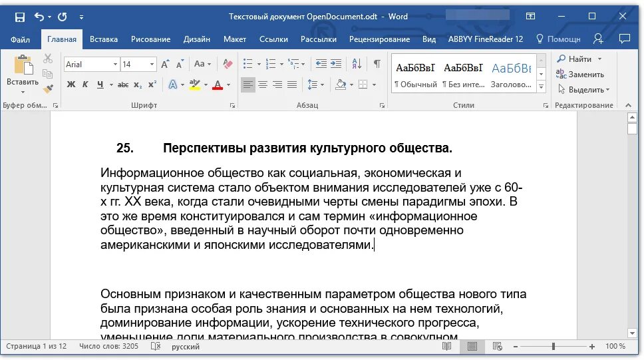Open the font color dropdown arrow
Viewport: 644px width, 360px height.
tap(229, 85)
